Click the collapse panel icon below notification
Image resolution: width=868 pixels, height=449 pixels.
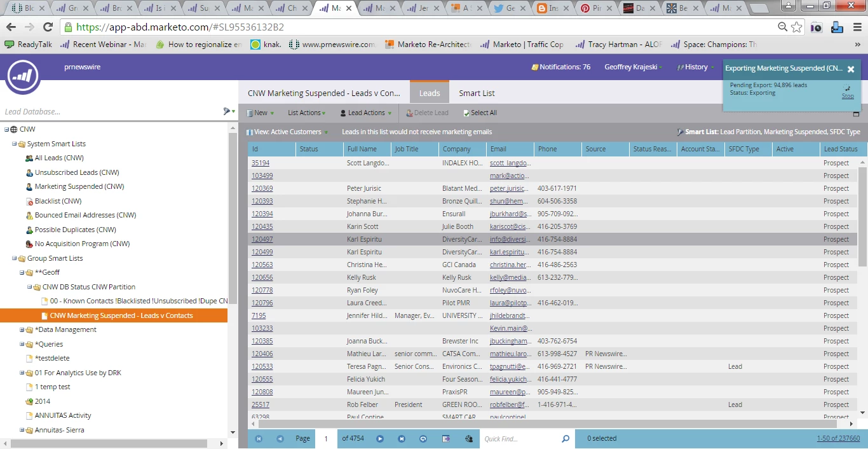click(x=856, y=114)
